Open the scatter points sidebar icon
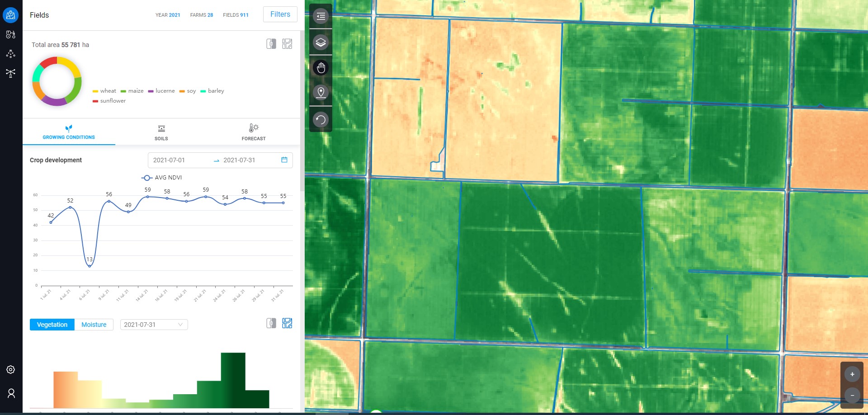This screenshot has height=415, width=868. pos(11,54)
